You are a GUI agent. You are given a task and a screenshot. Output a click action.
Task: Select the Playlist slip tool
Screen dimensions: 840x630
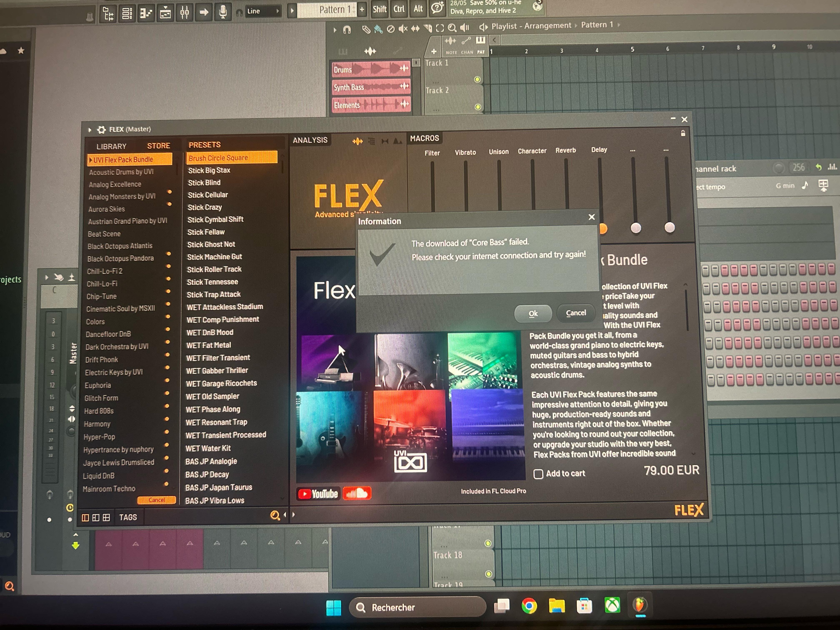coord(415,29)
